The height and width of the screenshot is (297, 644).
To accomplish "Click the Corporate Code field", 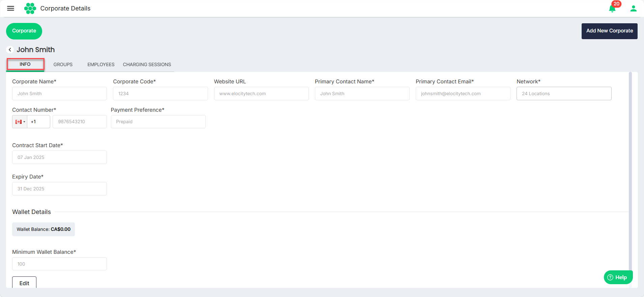I will [160, 93].
